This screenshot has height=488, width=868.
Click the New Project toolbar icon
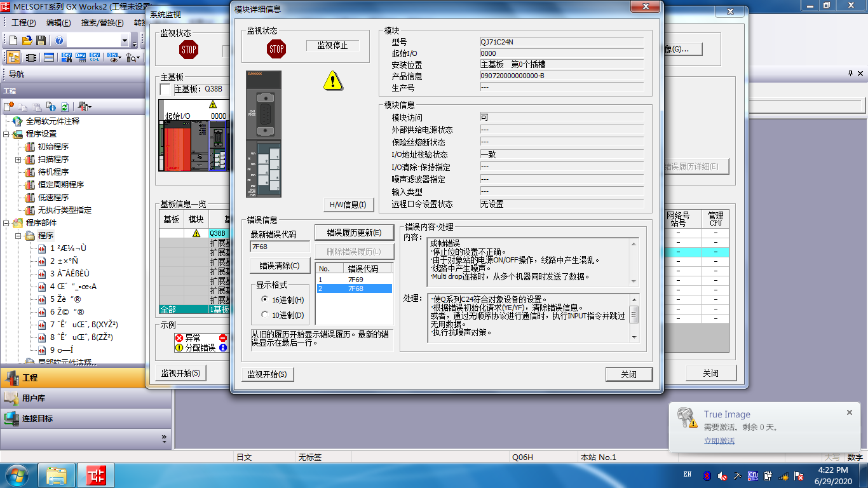click(13, 41)
